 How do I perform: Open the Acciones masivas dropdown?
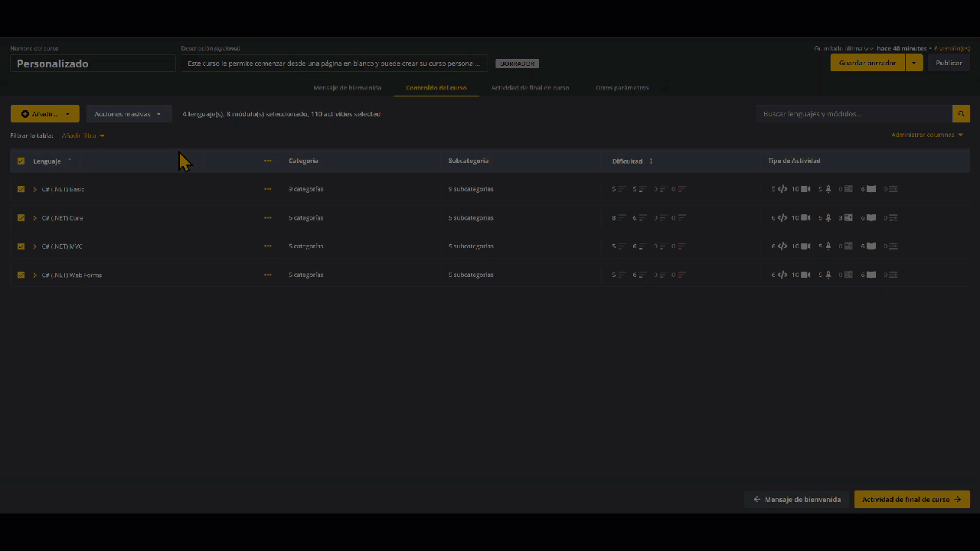129,114
